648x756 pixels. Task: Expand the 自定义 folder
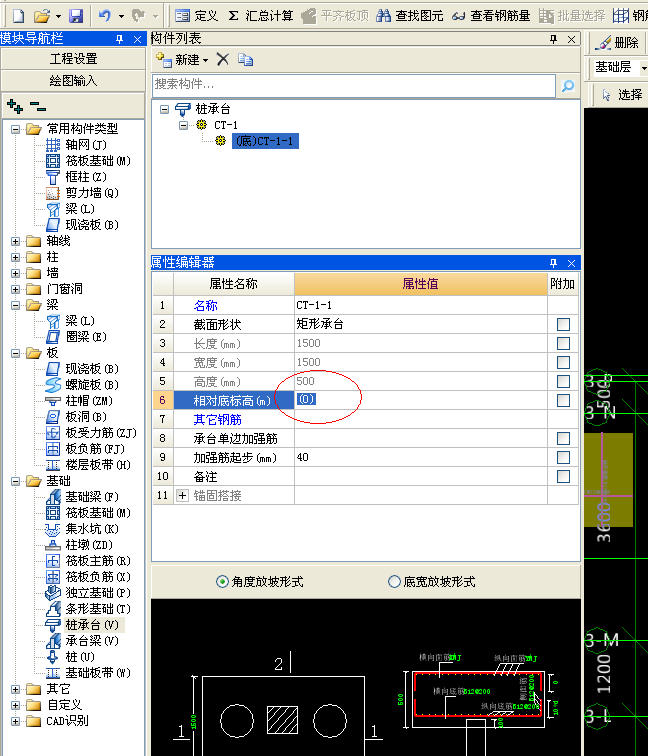tap(15, 705)
